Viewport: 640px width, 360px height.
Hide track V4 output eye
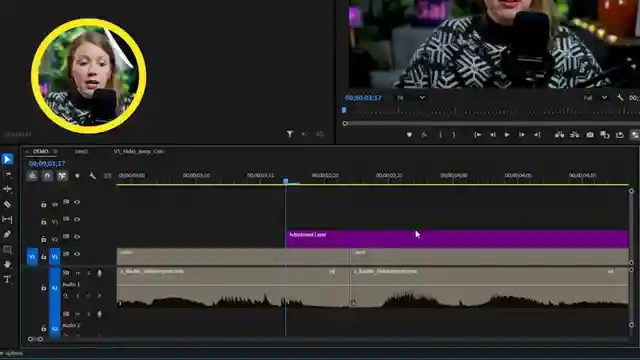pyautogui.click(x=77, y=202)
